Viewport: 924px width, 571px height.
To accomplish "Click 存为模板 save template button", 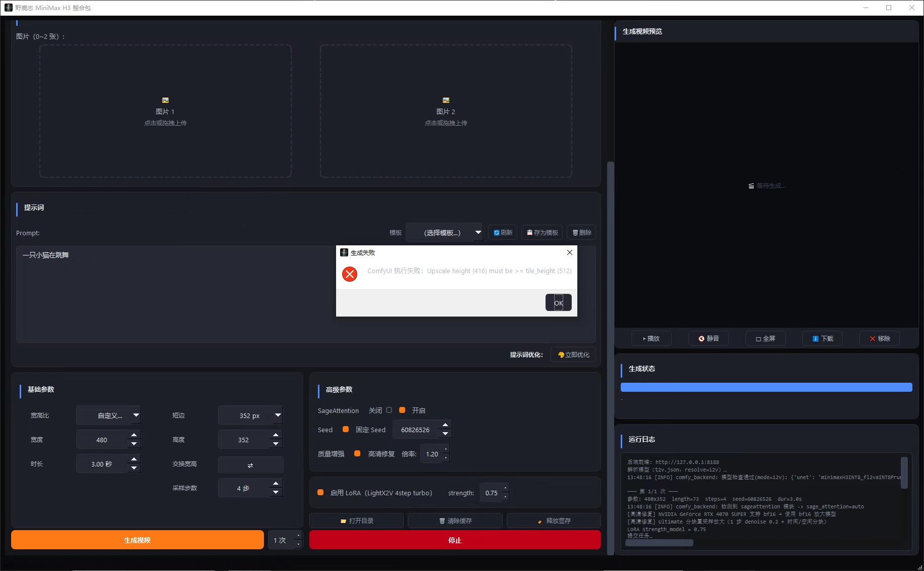I will [542, 233].
